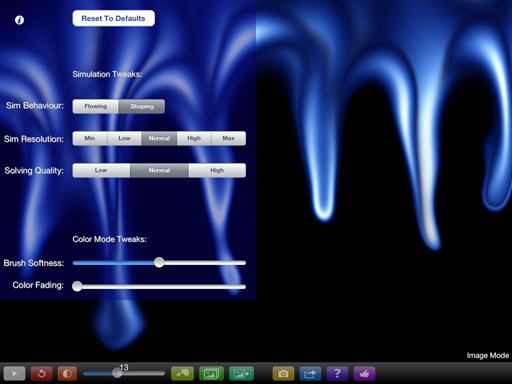
Task: Set Sim Behaviour to Flowing
Action: [x=96, y=106]
